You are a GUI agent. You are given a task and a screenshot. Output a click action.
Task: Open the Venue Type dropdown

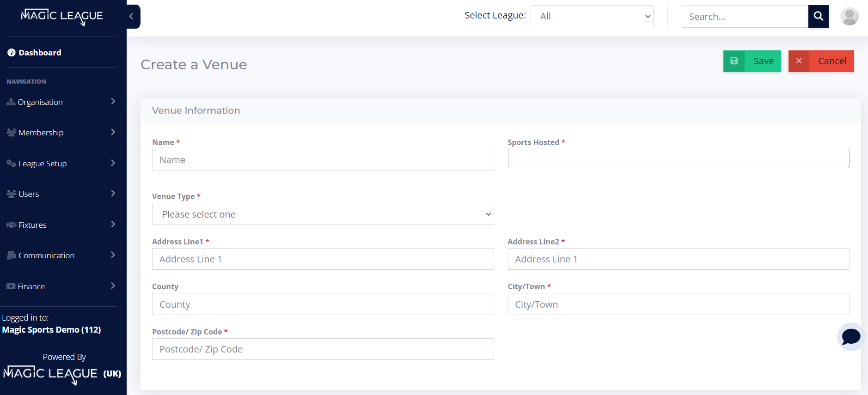pos(323,214)
